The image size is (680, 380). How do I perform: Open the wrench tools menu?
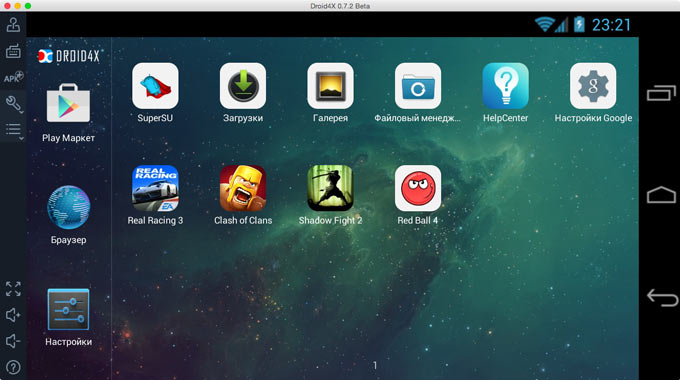pos(13,104)
